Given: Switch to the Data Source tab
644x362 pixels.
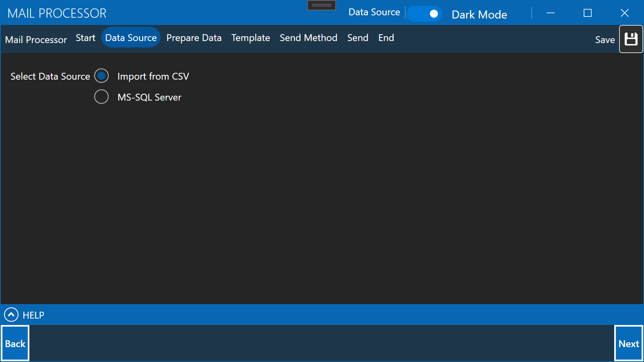Looking at the screenshot, I should [x=131, y=37].
